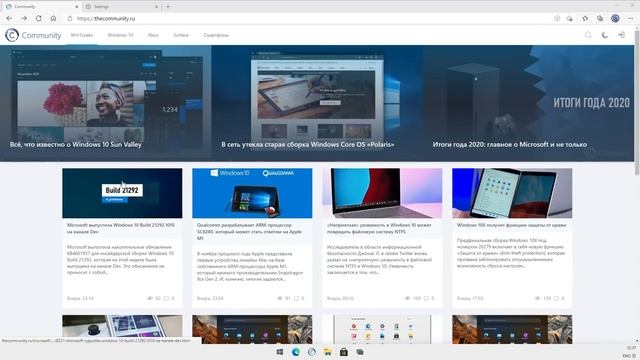This screenshot has height=360, width=640.
Task: Open the Favorites star icon in browser toolbar
Action: click(585, 18)
